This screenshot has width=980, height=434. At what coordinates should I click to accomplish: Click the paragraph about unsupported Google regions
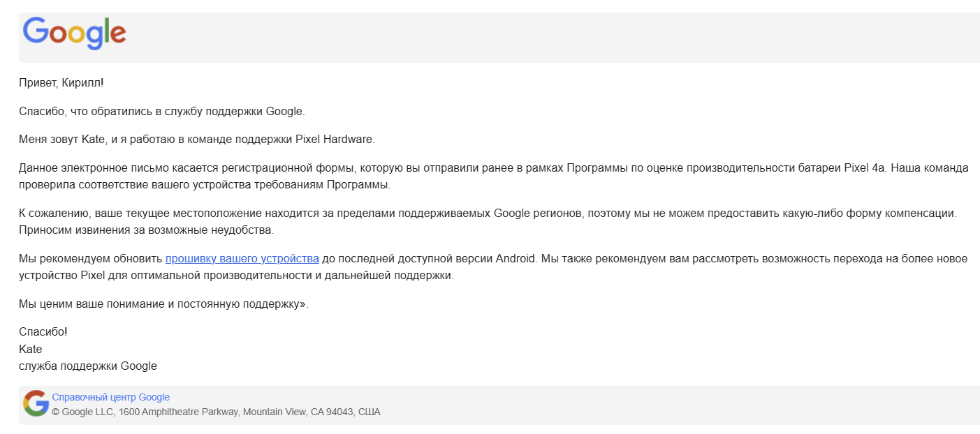click(x=487, y=213)
